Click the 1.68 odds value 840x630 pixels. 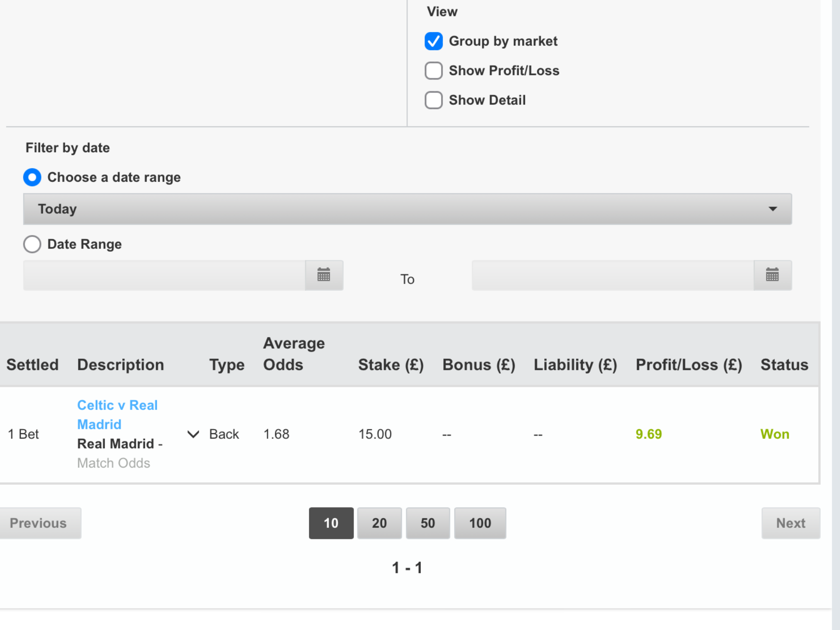point(276,434)
